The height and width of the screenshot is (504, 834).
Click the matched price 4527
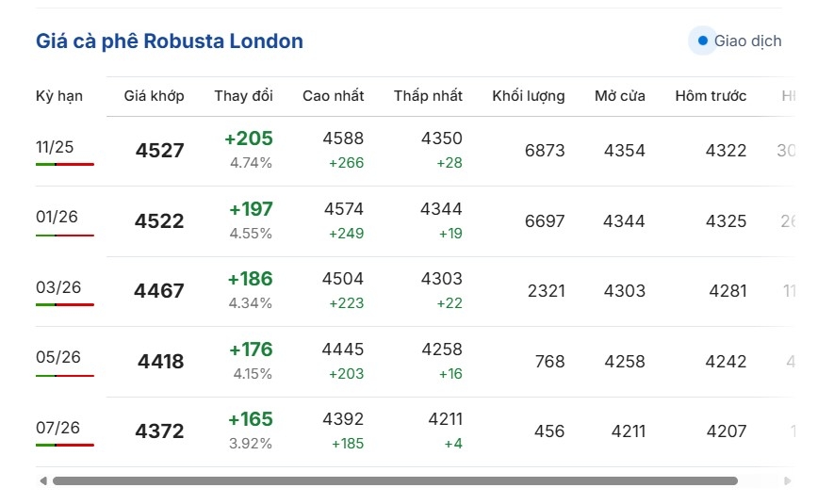pyautogui.click(x=159, y=151)
